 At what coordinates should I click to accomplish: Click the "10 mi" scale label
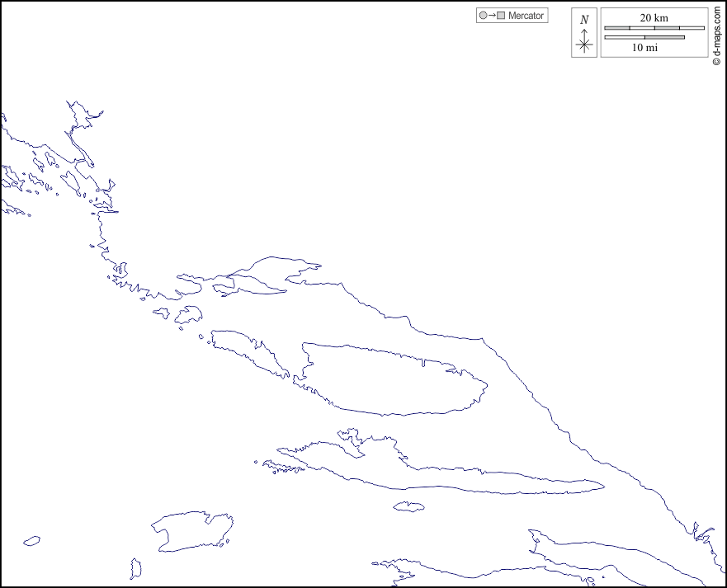644,48
